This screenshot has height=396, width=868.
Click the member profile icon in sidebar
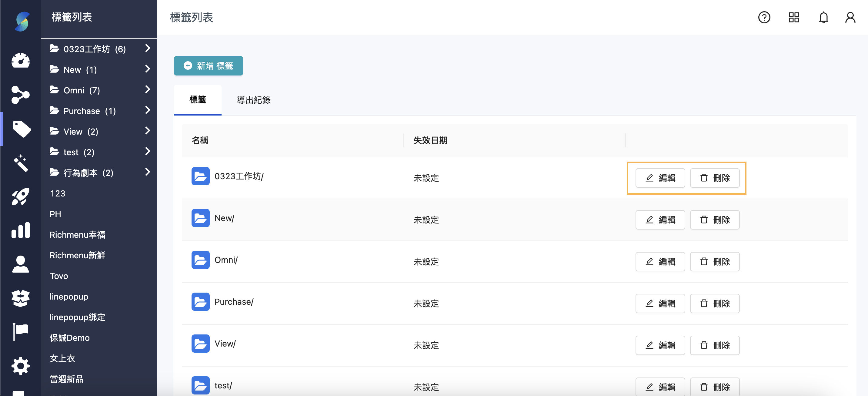21,264
